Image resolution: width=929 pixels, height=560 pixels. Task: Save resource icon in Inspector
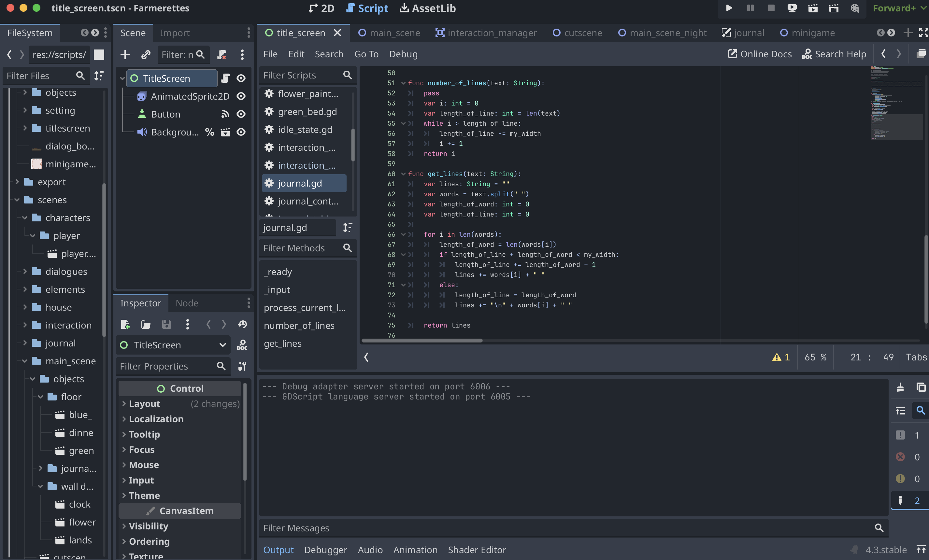click(x=166, y=324)
